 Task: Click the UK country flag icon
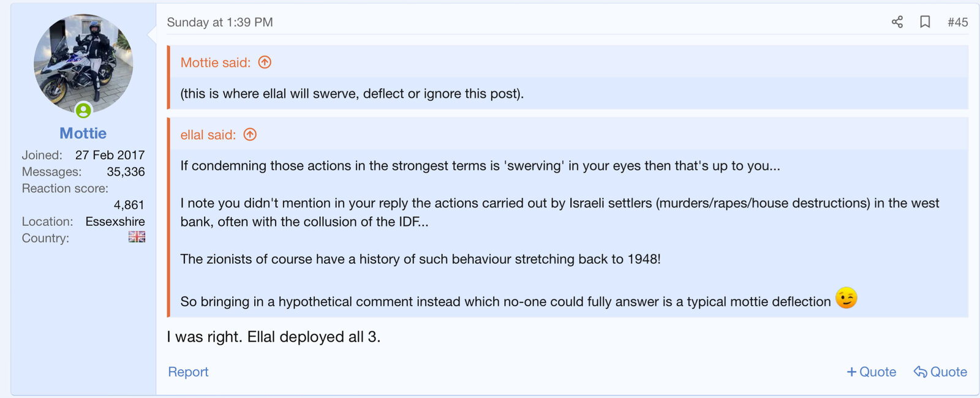pyautogui.click(x=137, y=237)
